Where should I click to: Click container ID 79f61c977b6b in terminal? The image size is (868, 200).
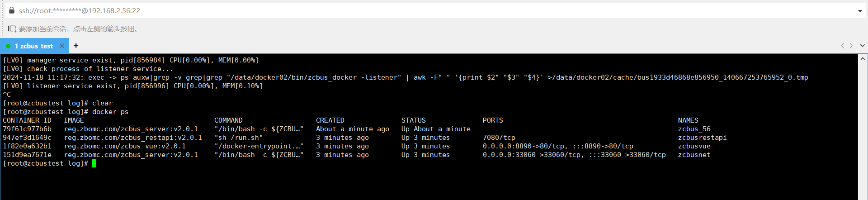pyautogui.click(x=27, y=129)
